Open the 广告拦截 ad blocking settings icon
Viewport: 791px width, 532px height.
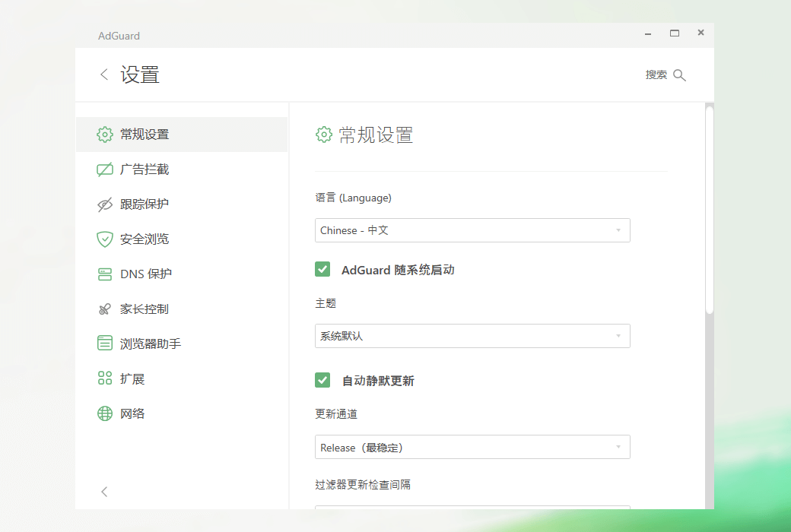[105, 169]
